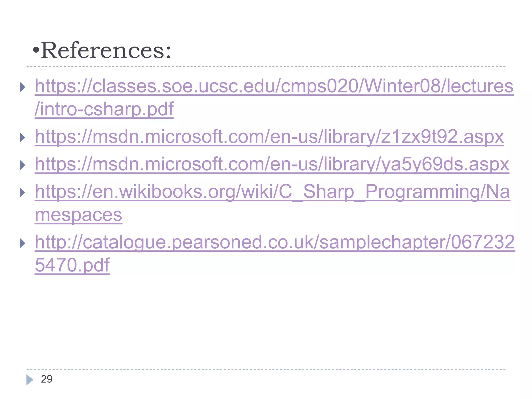Screen dimensions: 532x399
Task: Open the MSDN z1zx9t92.aspx link
Action: 269,137
